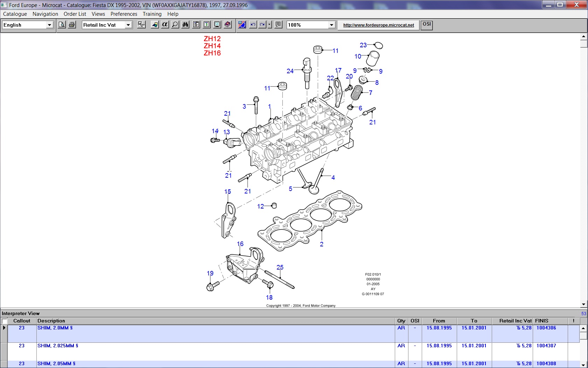The height and width of the screenshot is (368, 588).
Task: Click the illustration pane scroll down arrow
Action: pyautogui.click(x=583, y=305)
